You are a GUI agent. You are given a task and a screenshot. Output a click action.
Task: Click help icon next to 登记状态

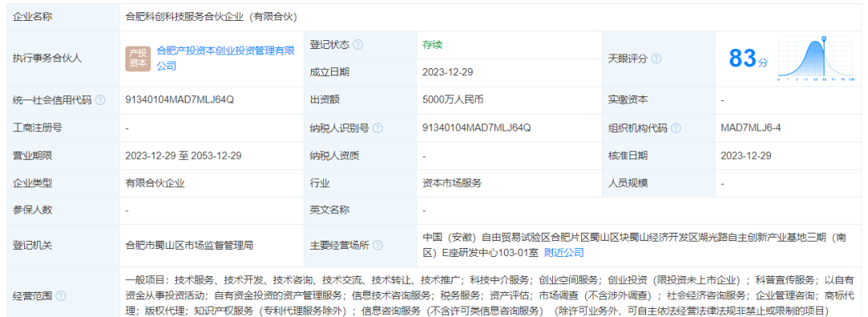pos(358,45)
